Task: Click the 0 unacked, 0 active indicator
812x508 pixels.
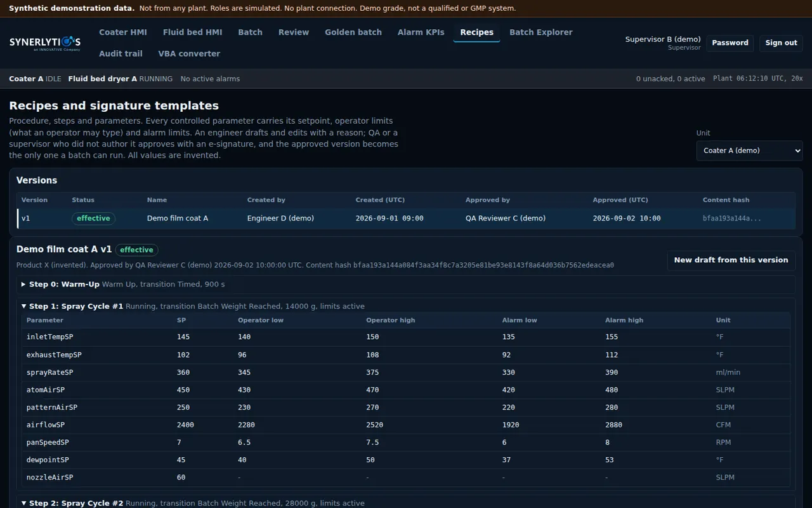Action: pyautogui.click(x=671, y=79)
